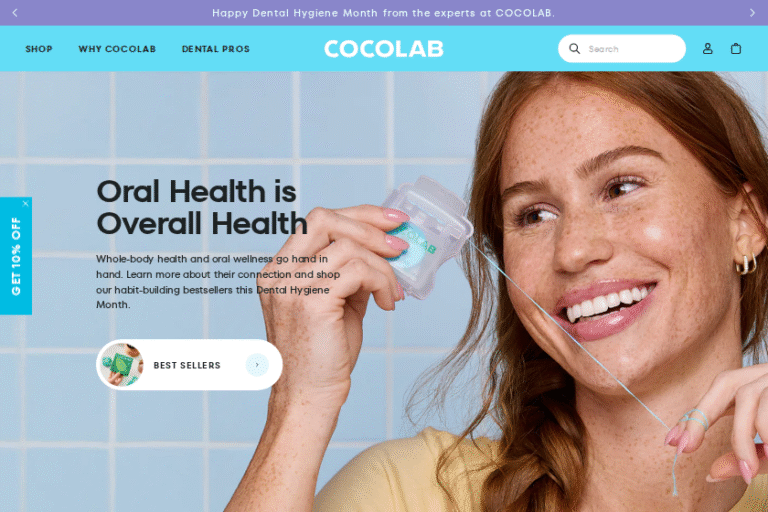
Task: Close the Get 10% Off side tab
Action: click(x=25, y=203)
